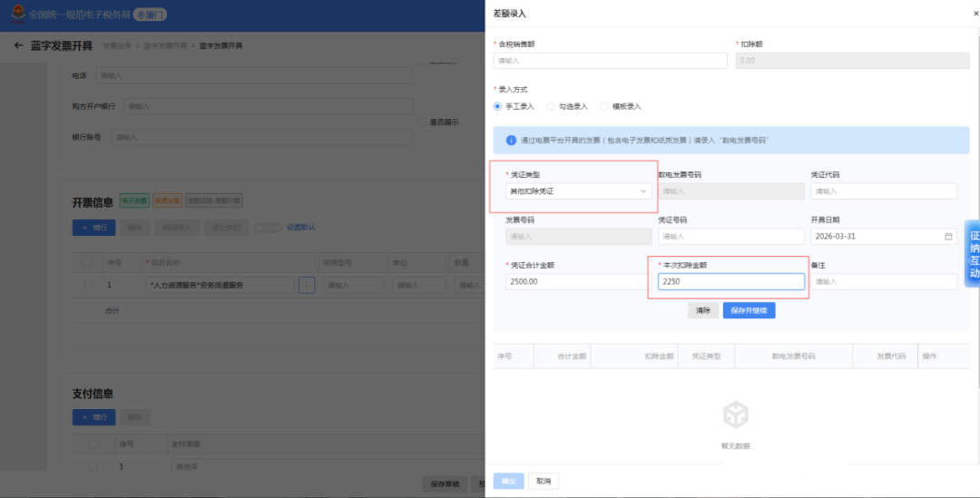Click the calendar icon in 开具日期 field
This screenshot has height=498, width=980.
[948, 237]
